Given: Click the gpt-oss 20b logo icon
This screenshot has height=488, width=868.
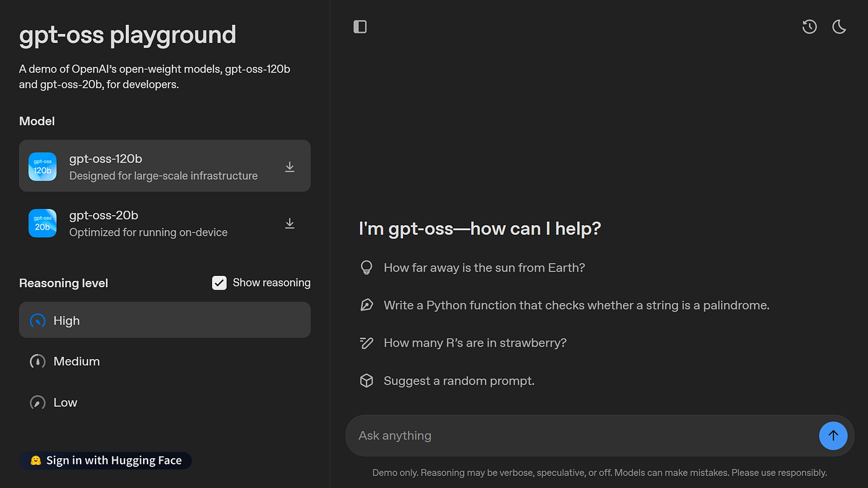Looking at the screenshot, I should [43, 223].
